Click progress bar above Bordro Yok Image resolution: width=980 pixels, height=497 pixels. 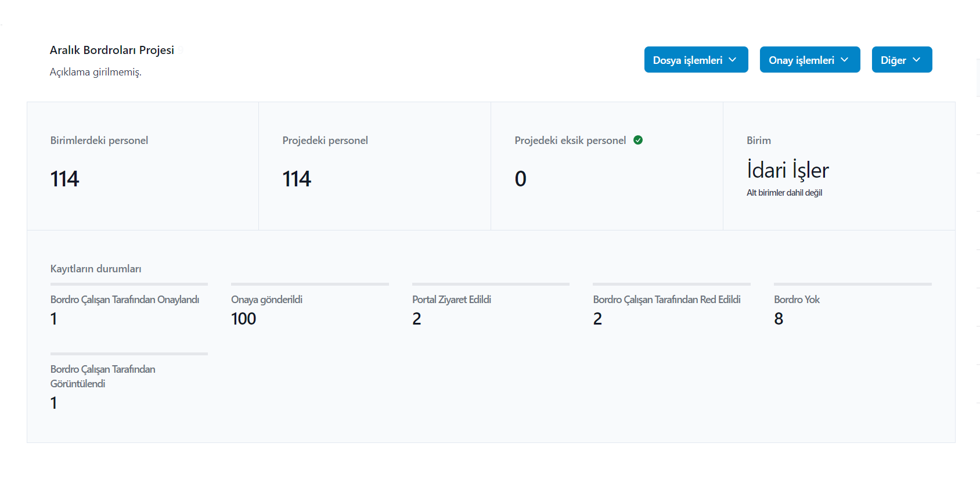pyautogui.click(x=852, y=284)
